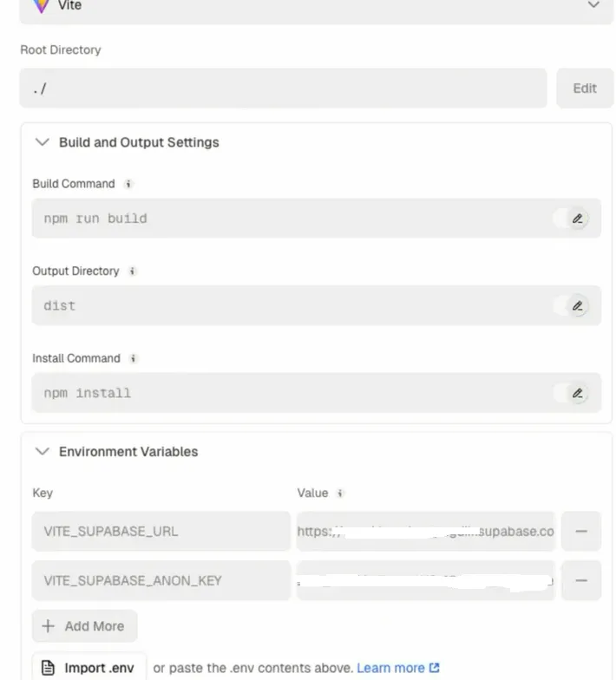616x680 pixels.
Task: Toggle the Build Command override switch
Action: pyautogui.click(x=572, y=219)
